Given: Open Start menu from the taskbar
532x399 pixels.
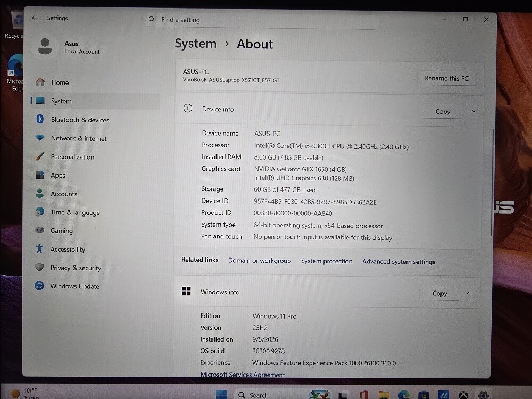Looking at the screenshot, I should click(x=221, y=395).
